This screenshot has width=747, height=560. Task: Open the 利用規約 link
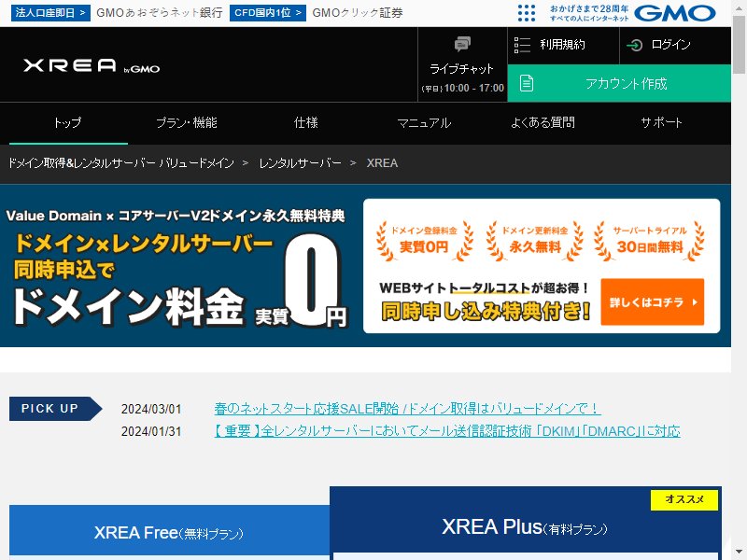pos(563,45)
